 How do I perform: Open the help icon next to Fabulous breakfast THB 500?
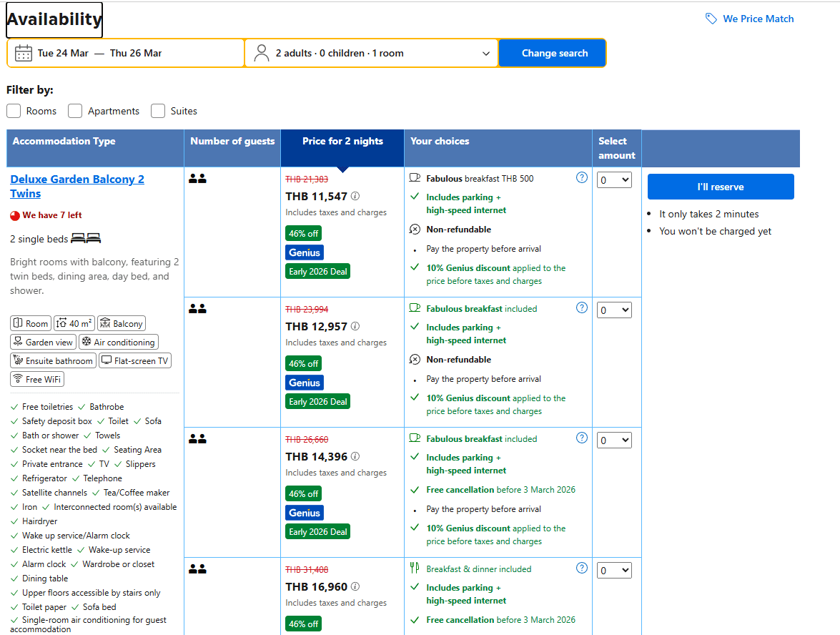click(x=581, y=177)
